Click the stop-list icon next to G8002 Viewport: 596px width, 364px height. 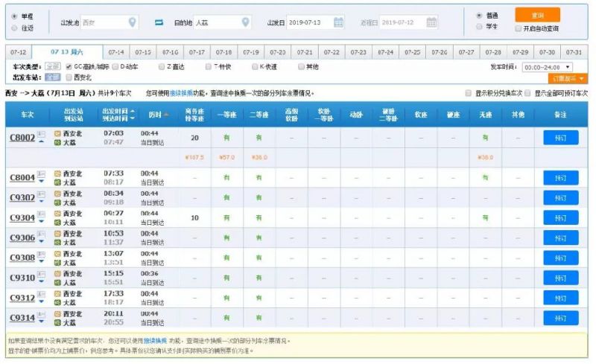[x=41, y=134]
